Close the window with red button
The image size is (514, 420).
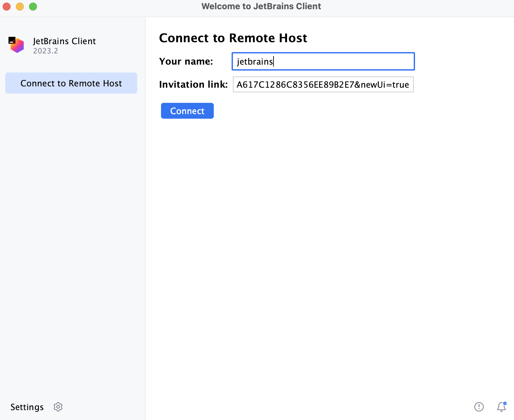(7, 7)
